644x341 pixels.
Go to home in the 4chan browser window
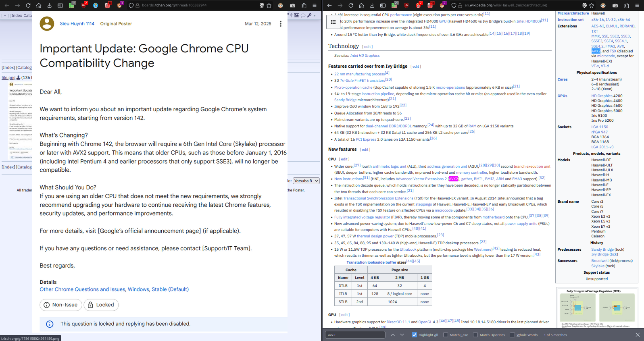39,5
